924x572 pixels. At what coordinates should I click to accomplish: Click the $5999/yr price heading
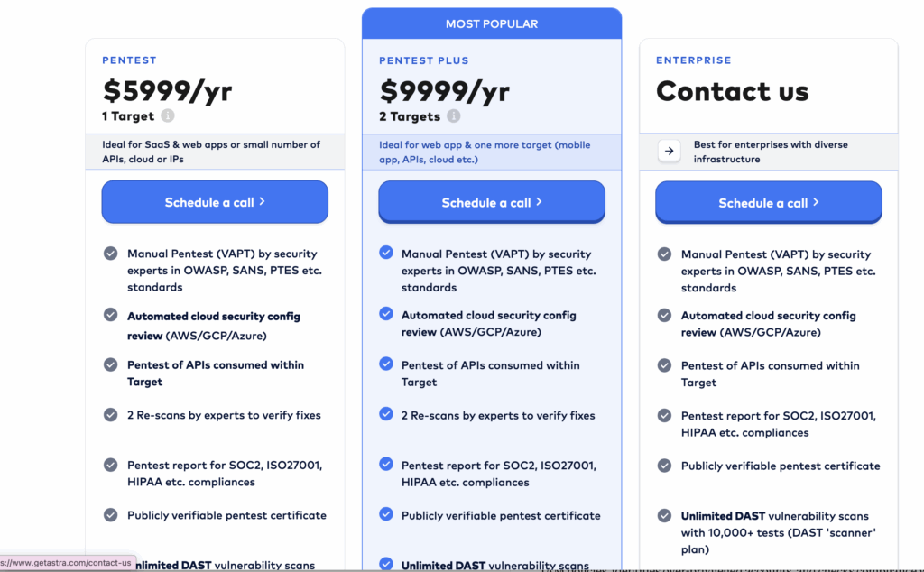pyautogui.click(x=167, y=91)
